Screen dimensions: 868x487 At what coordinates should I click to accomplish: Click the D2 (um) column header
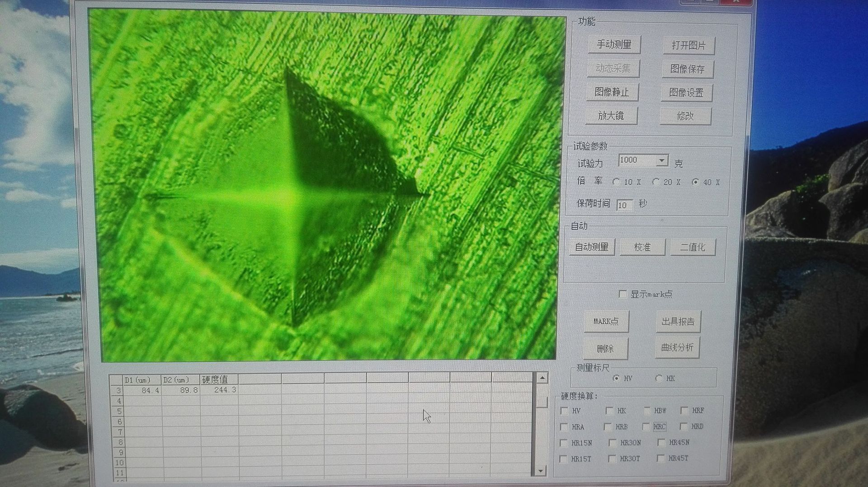click(181, 379)
